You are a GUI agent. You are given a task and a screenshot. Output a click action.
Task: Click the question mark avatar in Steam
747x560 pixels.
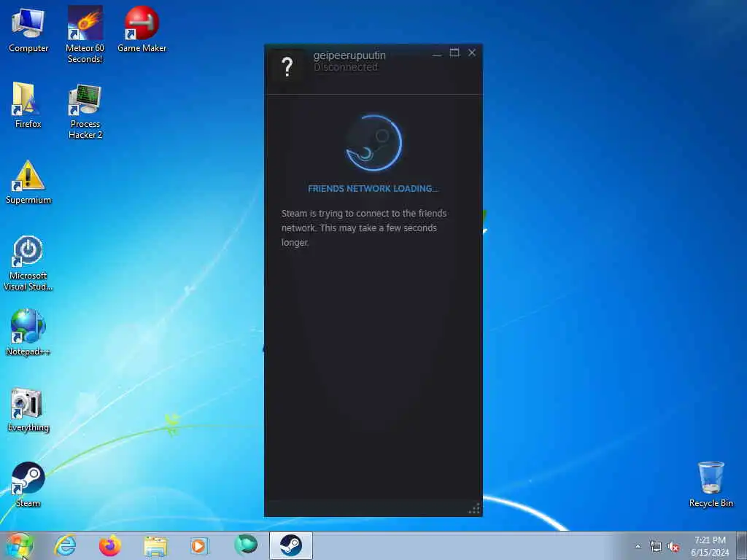(x=287, y=67)
